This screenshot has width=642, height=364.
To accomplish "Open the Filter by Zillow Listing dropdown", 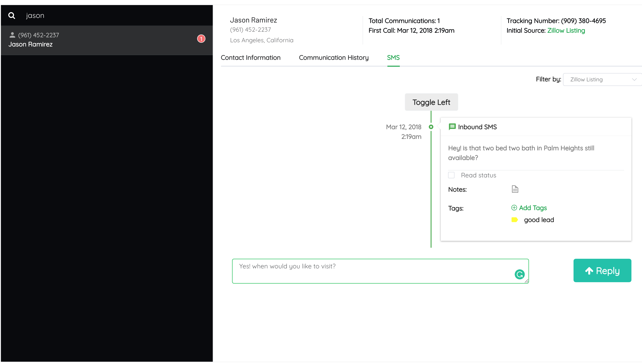I will tap(602, 80).
